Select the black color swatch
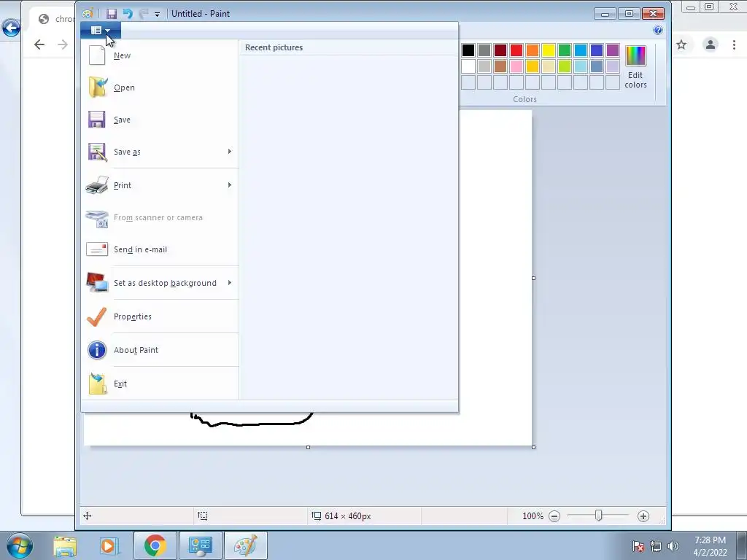Viewport: 747px width, 560px height. (468, 50)
